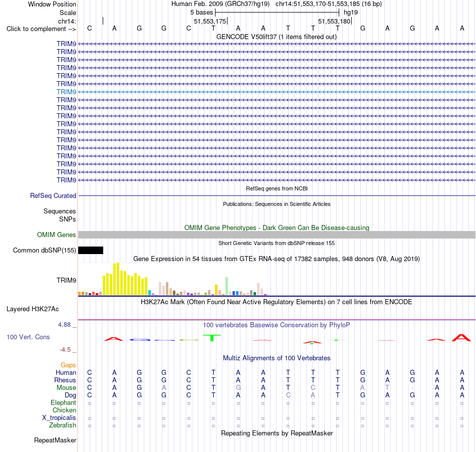Open the "OMIM Gene Phenotypes" track title
Screen dimensions: 476x452
277,228
